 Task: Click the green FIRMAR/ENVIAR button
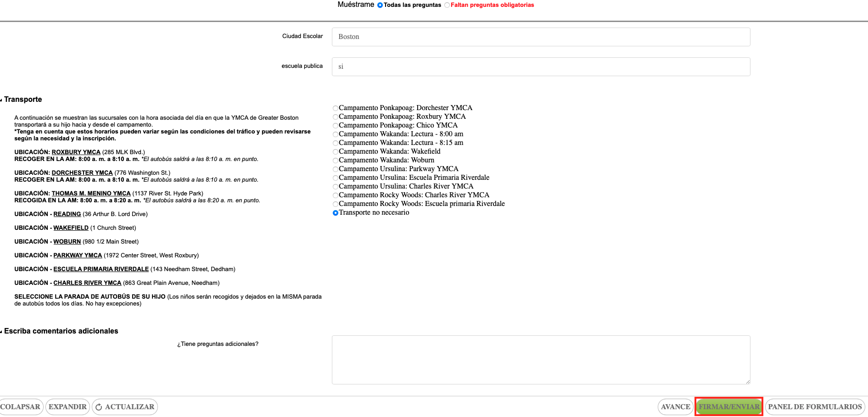pos(729,407)
